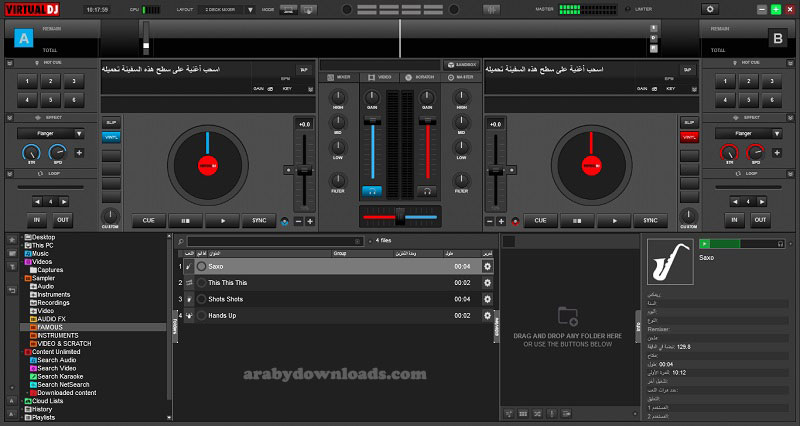Open gear options for Hands Up track
Screen dimensions: 800x426
(487, 315)
